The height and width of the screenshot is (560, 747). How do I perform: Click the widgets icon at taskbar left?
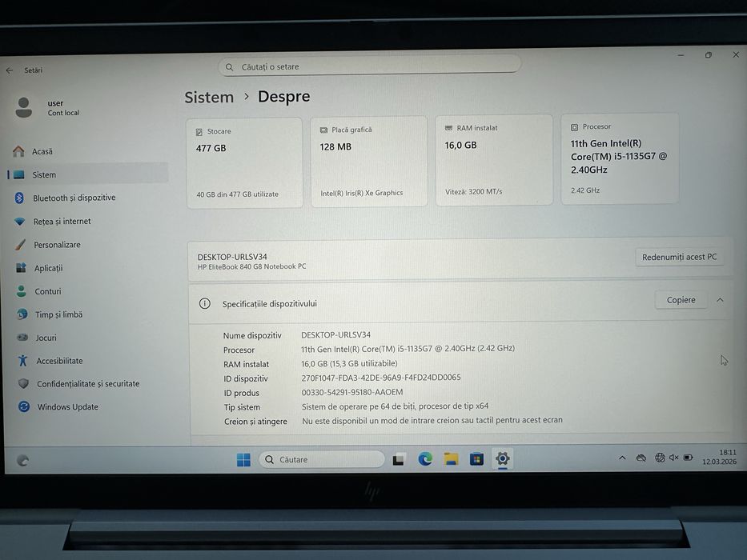click(x=23, y=461)
